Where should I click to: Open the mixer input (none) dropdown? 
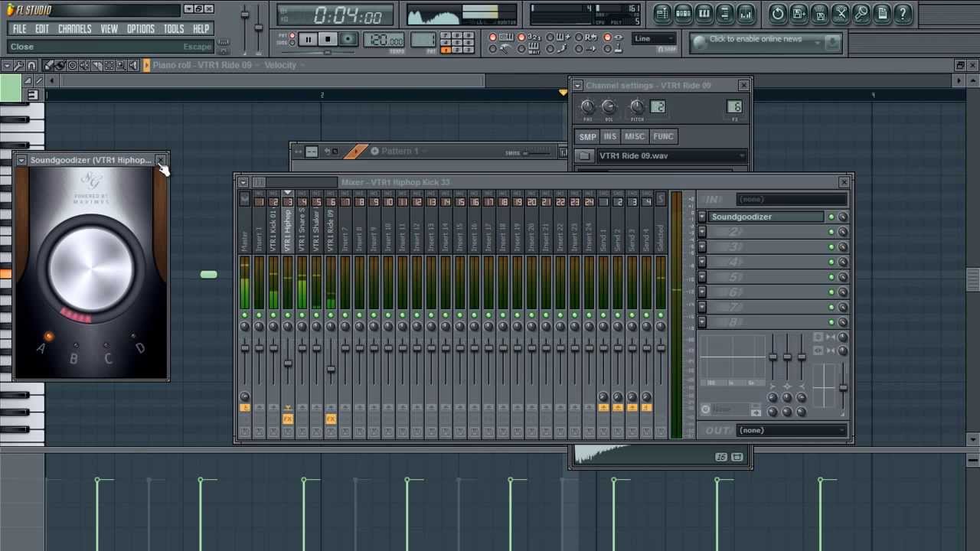tap(792, 199)
